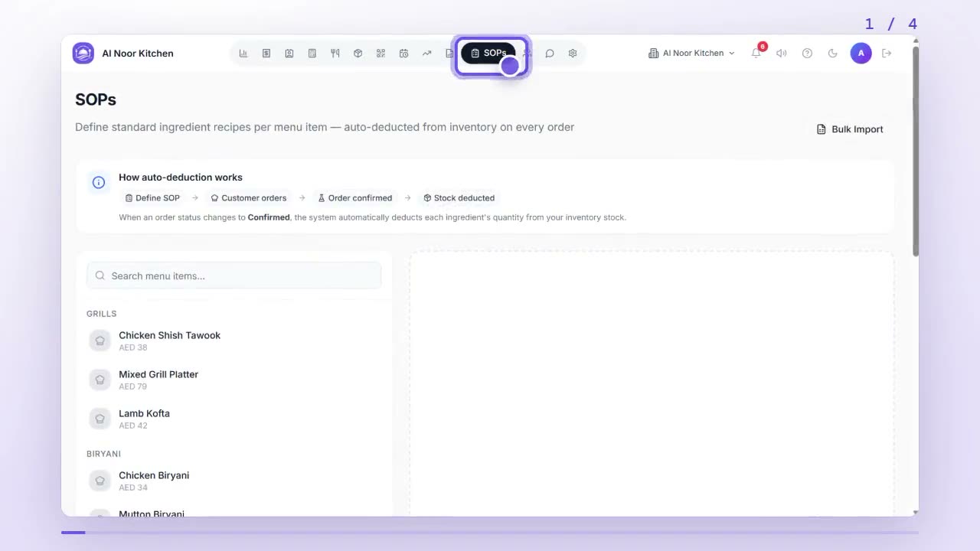Click the AED 79 price label
The height and width of the screenshot is (551, 980).
coord(133,386)
